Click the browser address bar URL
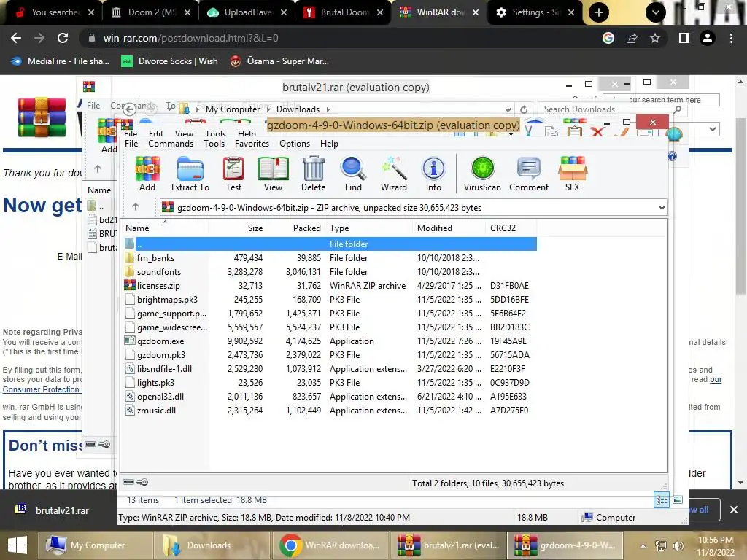747x560 pixels. pyautogui.click(x=190, y=38)
